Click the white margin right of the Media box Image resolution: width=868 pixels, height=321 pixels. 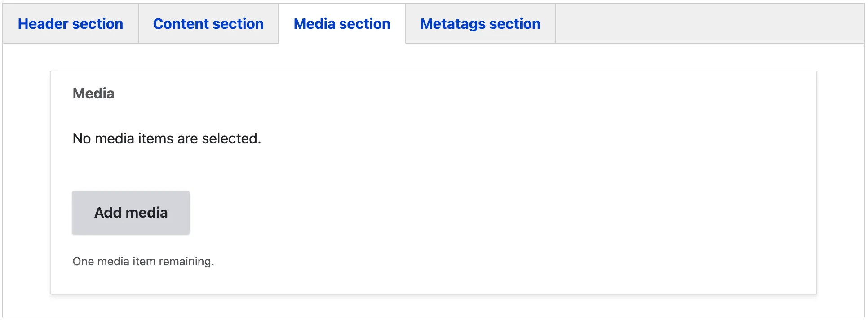(840, 180)
